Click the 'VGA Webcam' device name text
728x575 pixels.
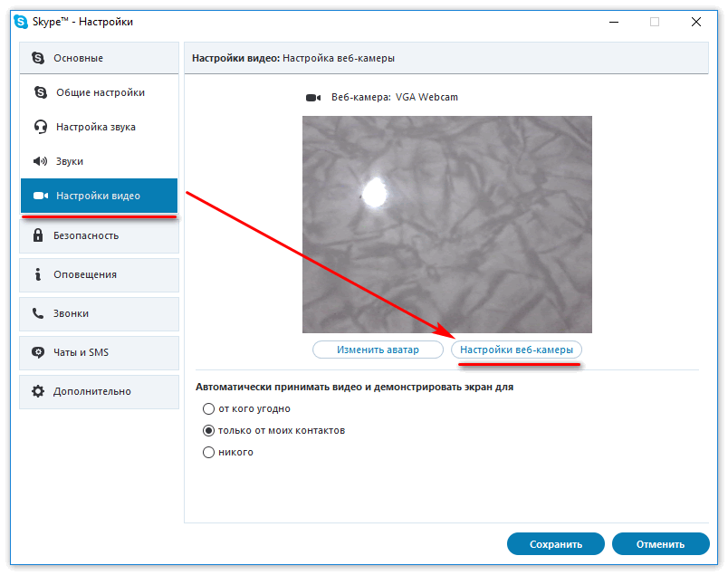(x=426, y=97)
